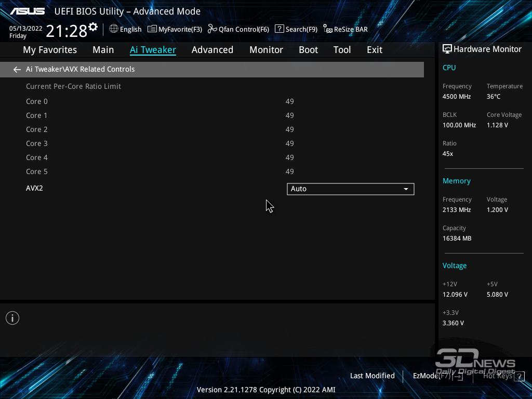Screen dimensions: 532x399
Task: Click the gear icon beside the clock
Action: coord(93,27)
